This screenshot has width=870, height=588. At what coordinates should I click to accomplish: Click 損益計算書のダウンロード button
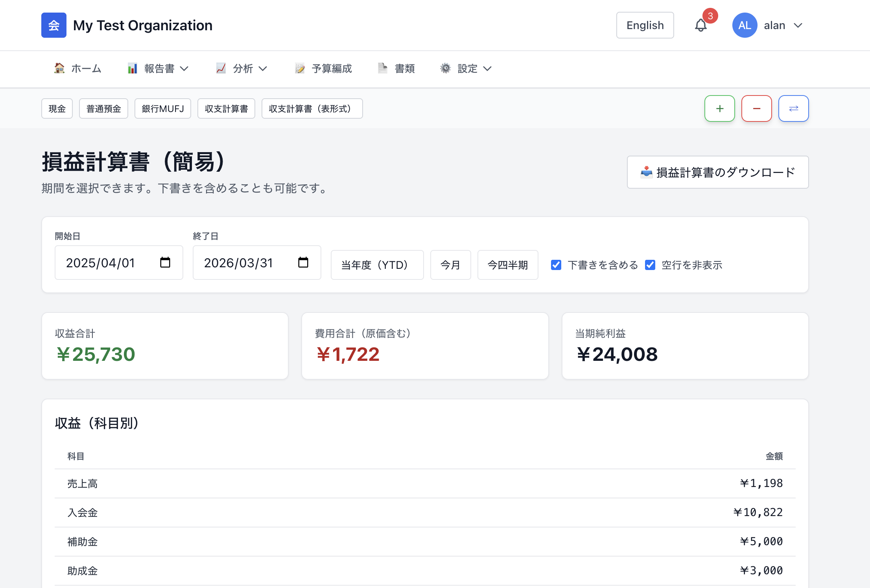click(717, 172)
